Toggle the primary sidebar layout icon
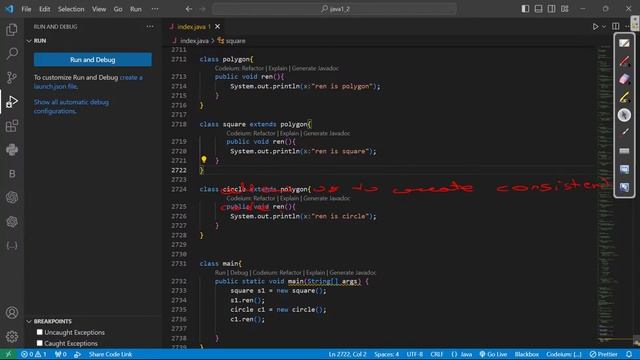 pos(525,9)
